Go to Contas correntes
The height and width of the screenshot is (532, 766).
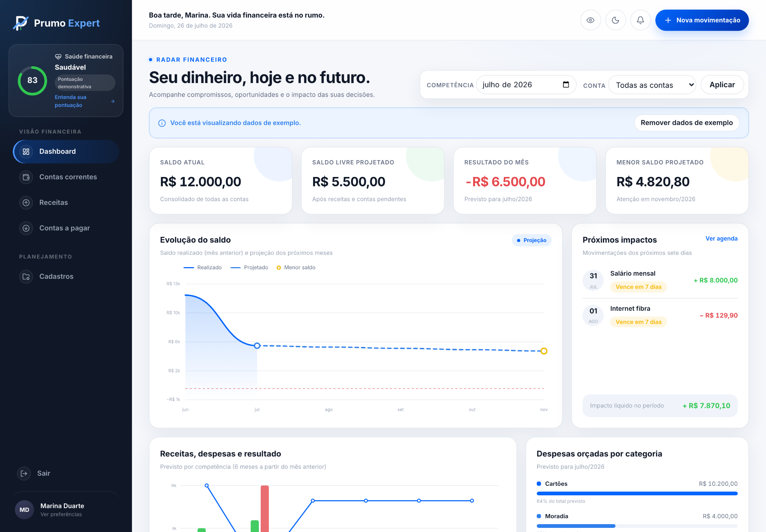[x=66, y=177]
